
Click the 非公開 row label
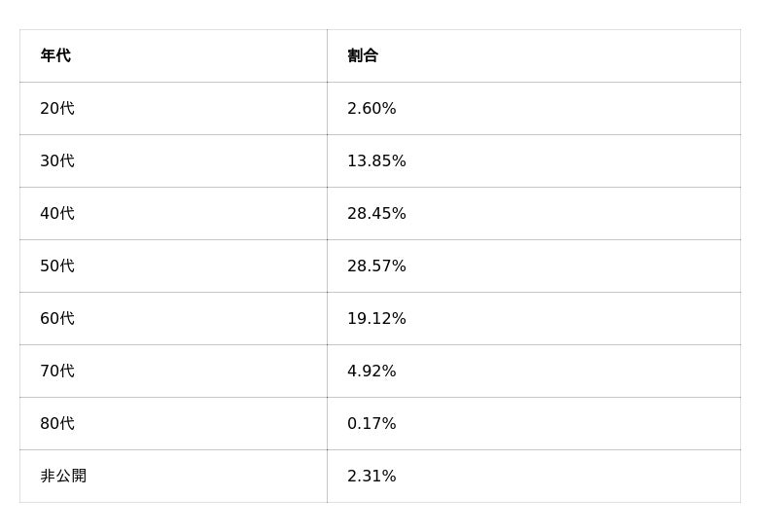(x=63, y=477)
